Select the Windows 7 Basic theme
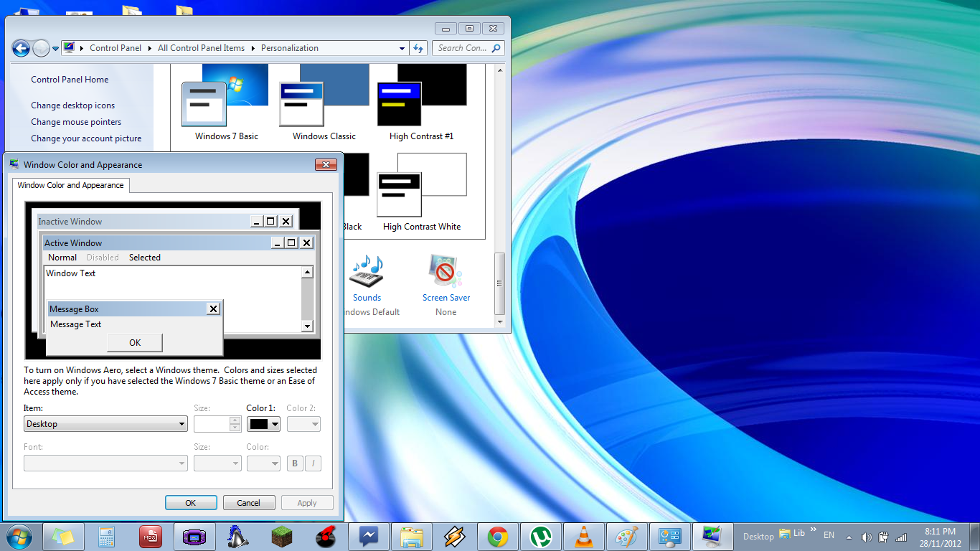The height and width of the screenshot is (551, 980). click(226, 103)
